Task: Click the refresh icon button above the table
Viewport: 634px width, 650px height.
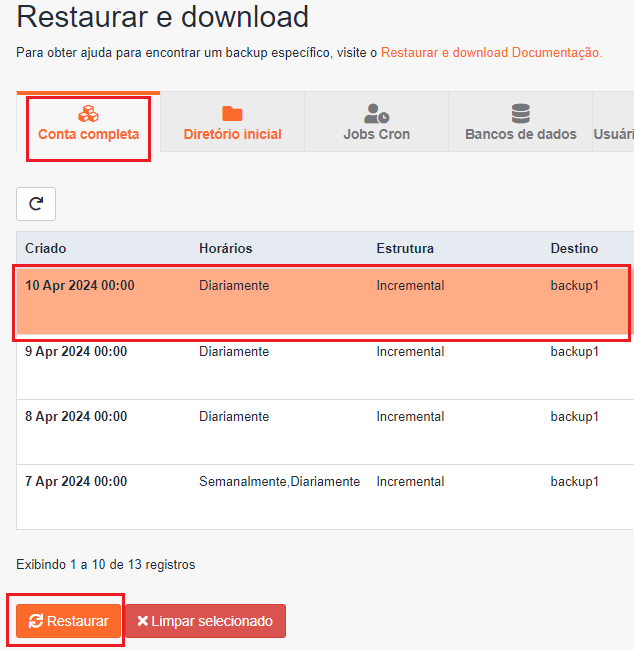Action: click(36, 204)
